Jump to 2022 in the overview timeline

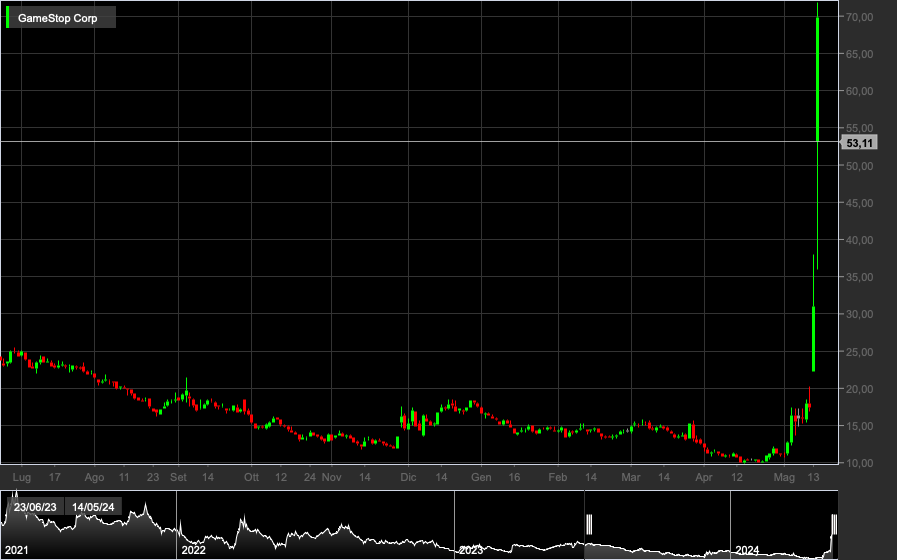click(193, 550)
